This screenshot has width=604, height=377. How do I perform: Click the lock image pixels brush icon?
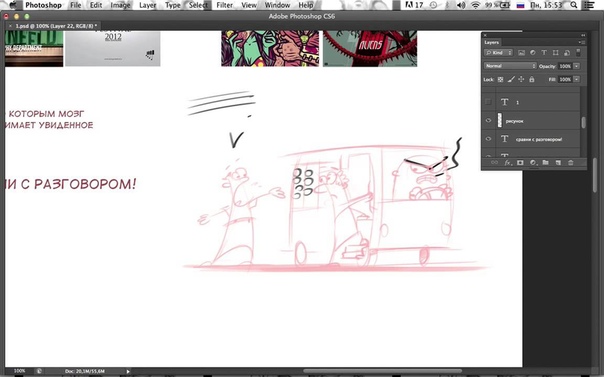tap(511, 79)
